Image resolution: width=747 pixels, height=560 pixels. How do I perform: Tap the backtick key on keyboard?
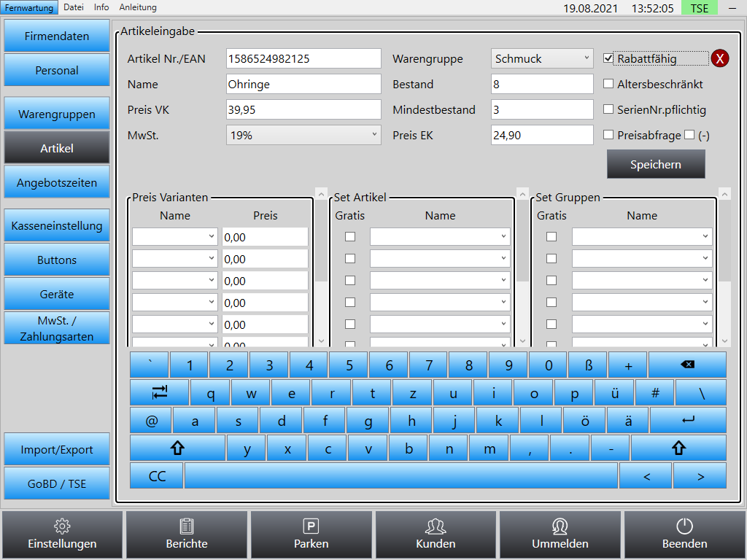click(x=150, y=365)
